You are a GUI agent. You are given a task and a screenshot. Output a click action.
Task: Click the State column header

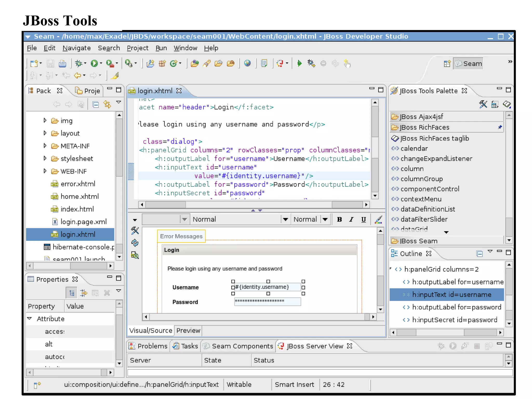click(x=226, y=360)
